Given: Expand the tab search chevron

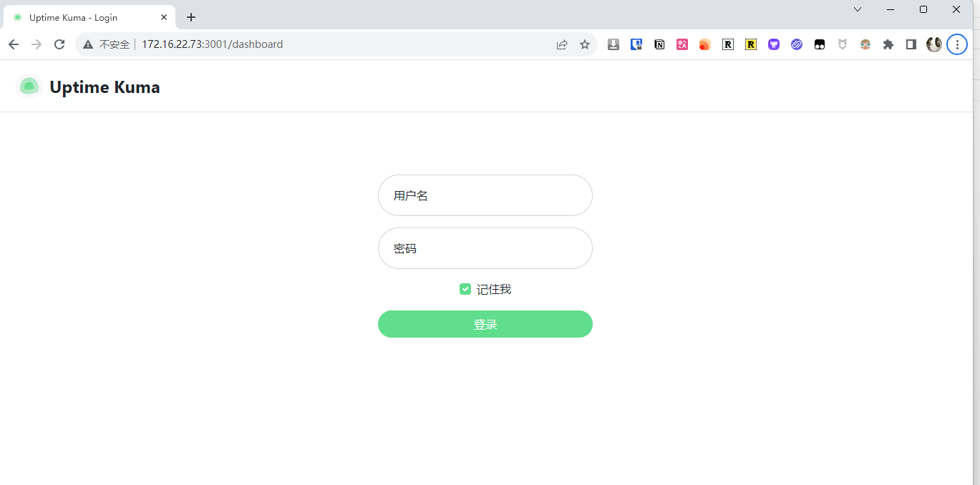Looking at the screenshot, I should (x=858, y=9).
